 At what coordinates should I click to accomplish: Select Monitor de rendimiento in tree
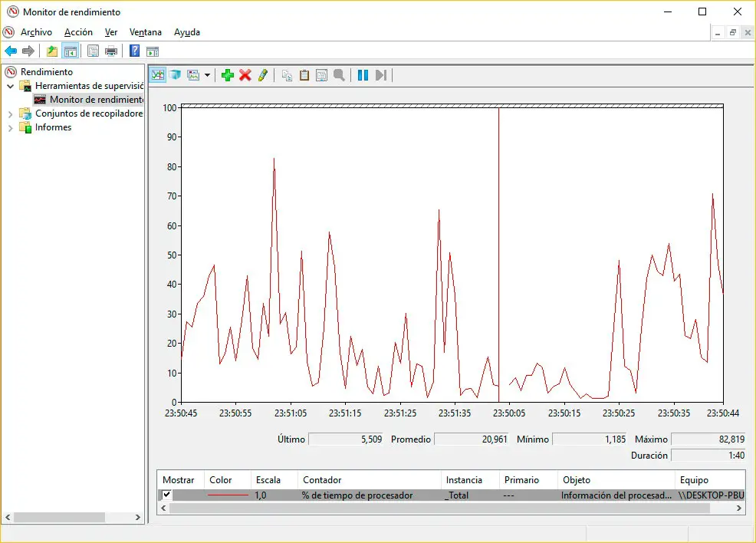click(96, 100)
